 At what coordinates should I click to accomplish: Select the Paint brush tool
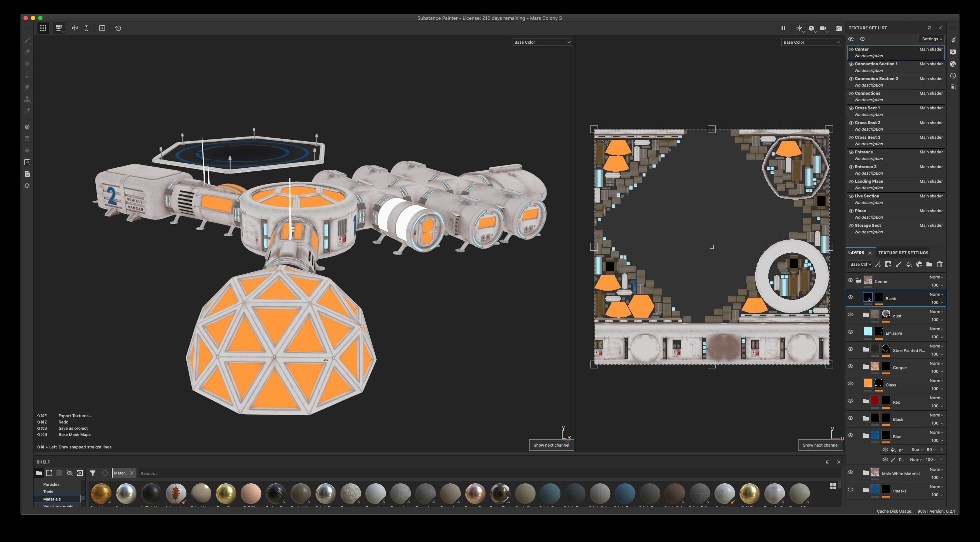27,40
